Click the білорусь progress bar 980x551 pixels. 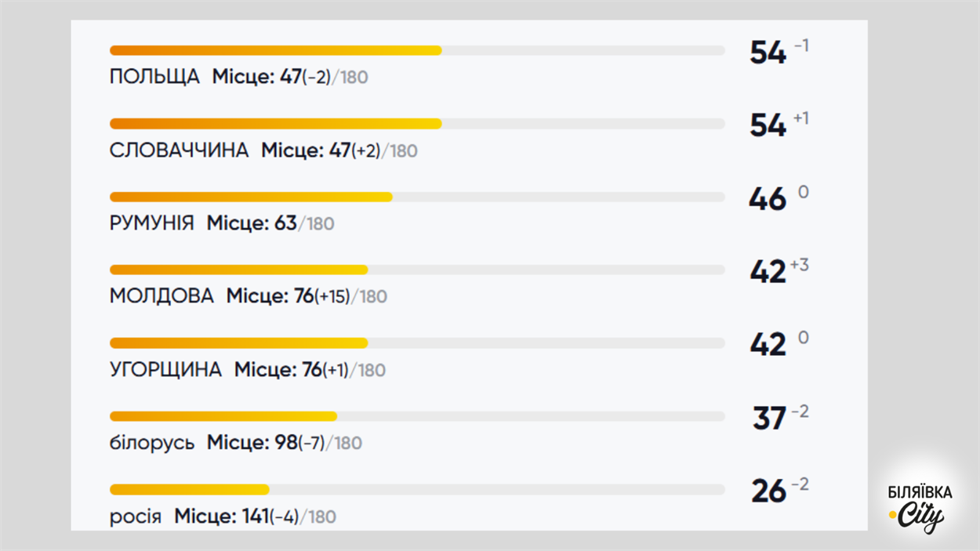[417, 416]
